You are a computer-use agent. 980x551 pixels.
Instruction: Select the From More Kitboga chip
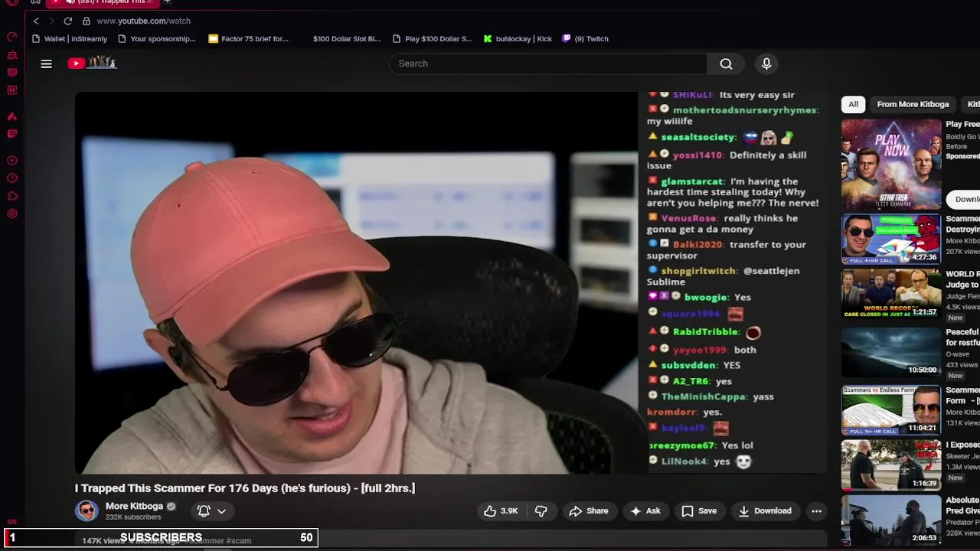tap(913, 104)
